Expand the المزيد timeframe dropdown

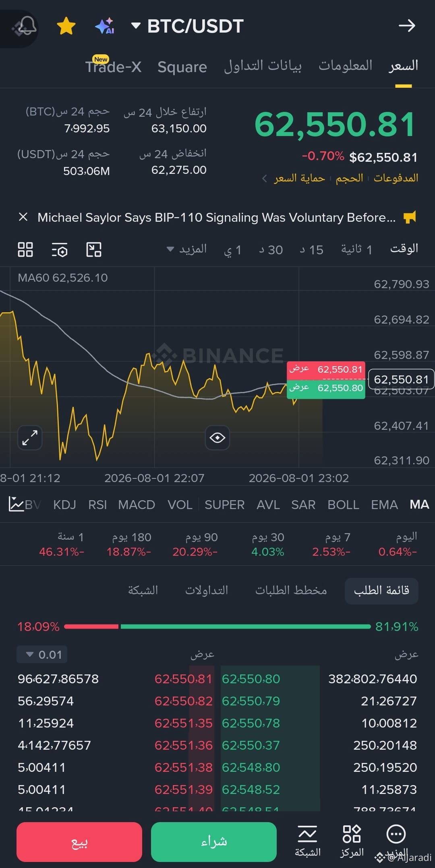187,249
